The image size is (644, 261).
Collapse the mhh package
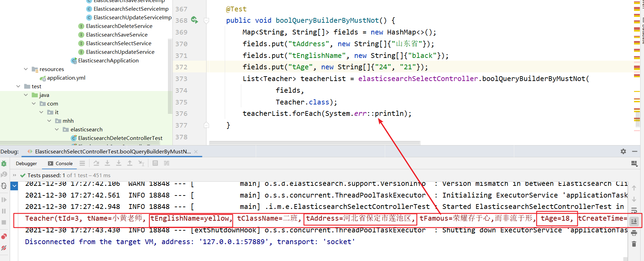[x=49, y=121]
